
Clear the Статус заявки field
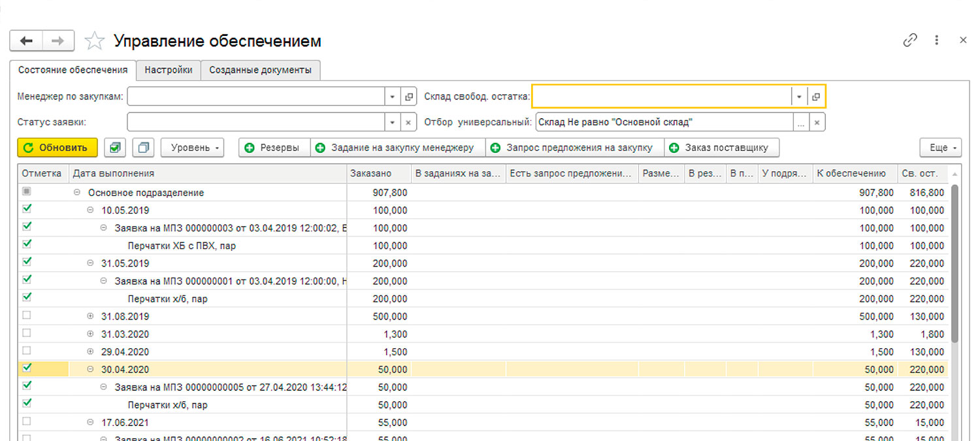(x=408, y=122)
